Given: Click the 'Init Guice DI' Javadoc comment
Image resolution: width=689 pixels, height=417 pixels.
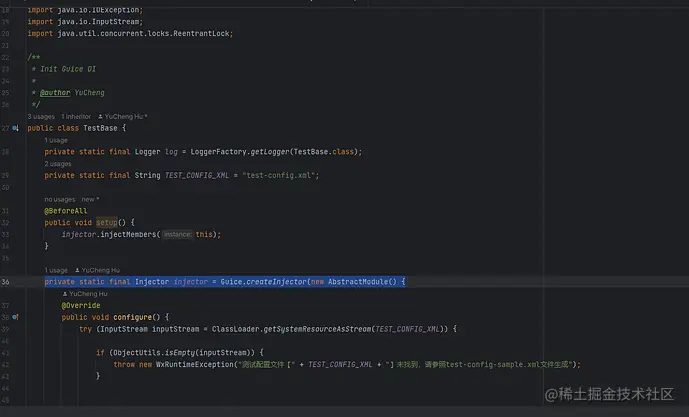Looking at the screenshot, I should click(68, 69).
